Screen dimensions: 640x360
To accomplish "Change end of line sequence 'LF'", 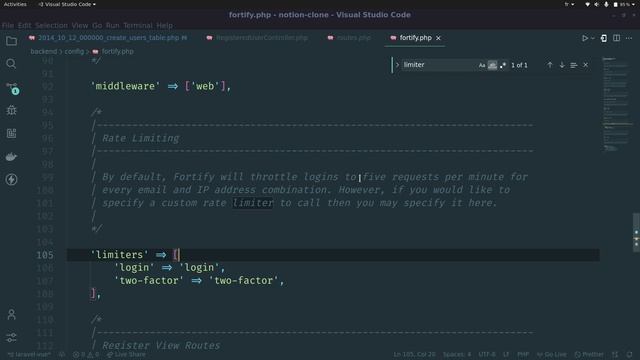I will (506, 354).
